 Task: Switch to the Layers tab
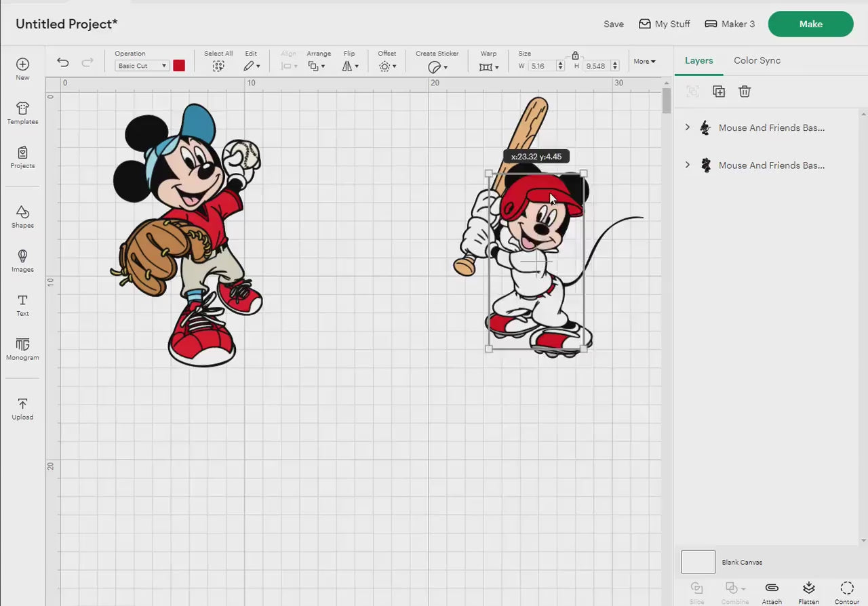[698, 60]
